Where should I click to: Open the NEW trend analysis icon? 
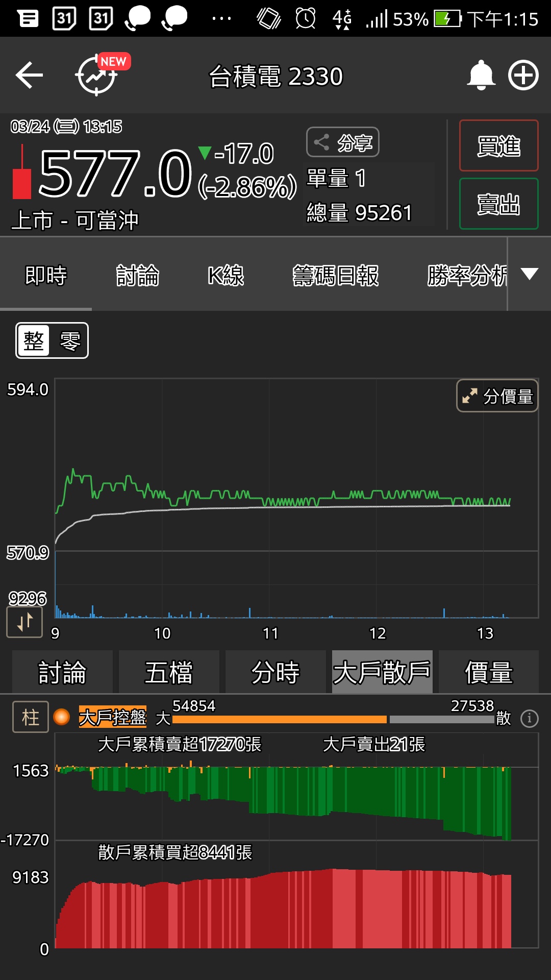click(x=98, y=76)
